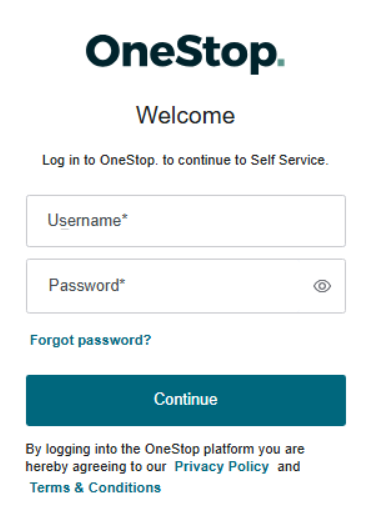Focus the Username input field
This screenshot has width=370, height=526.
click(x=186, y=221)
